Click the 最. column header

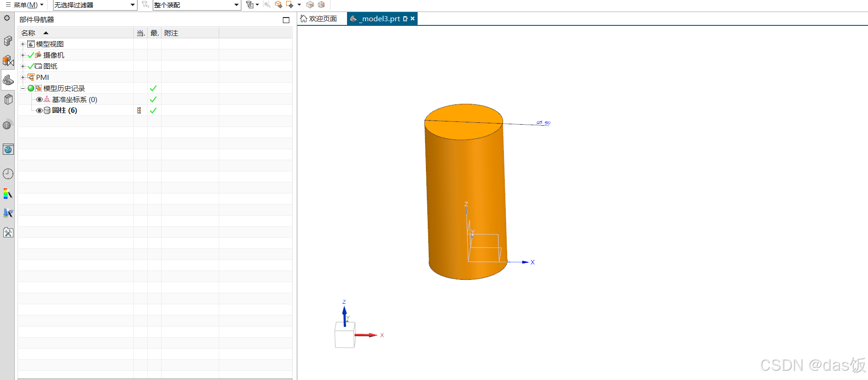click(155, 33)
